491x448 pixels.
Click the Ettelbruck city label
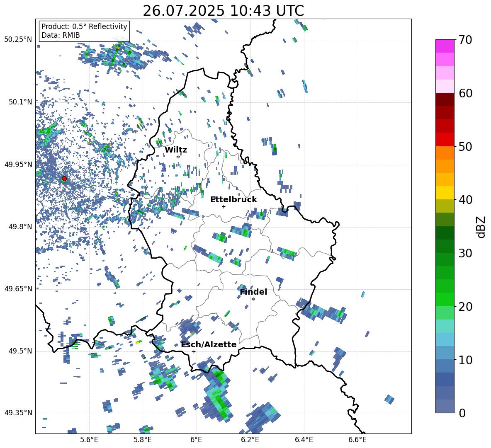(233, 200)
